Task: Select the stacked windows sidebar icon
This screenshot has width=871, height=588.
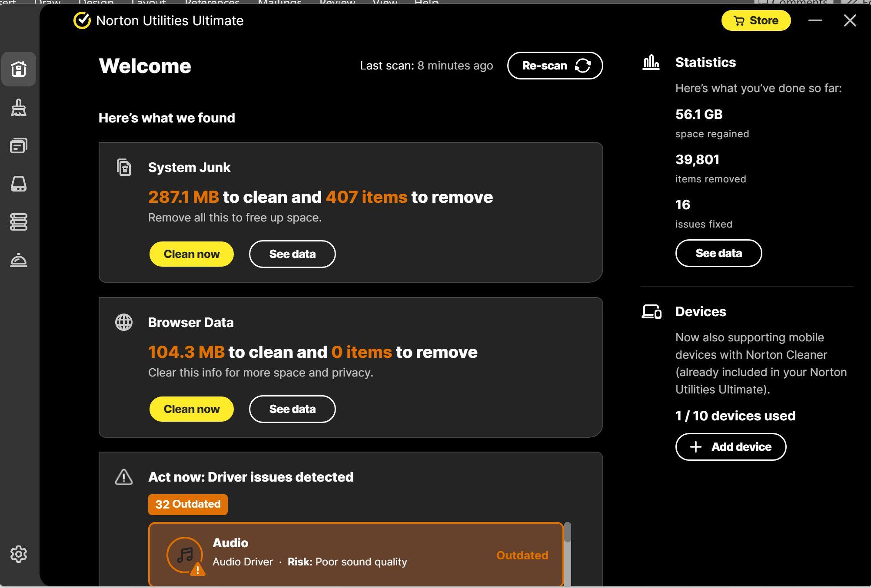Action: [x=19, y=145]
